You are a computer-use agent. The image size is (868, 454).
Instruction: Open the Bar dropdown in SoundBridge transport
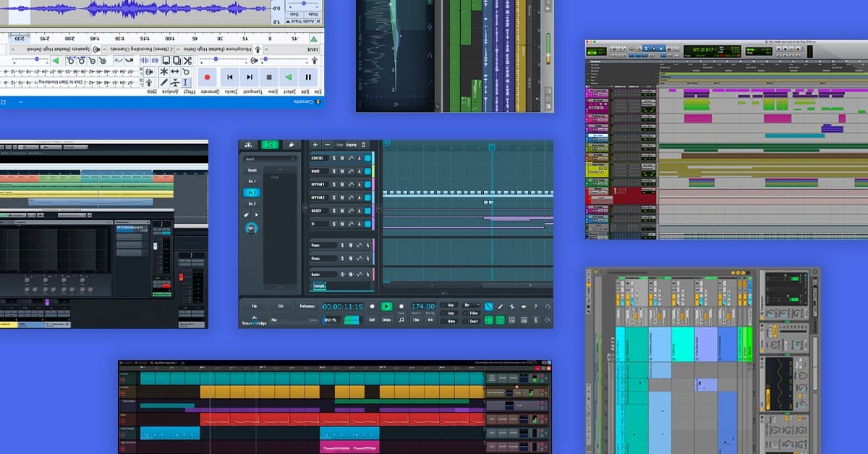(x=471, y=305)
